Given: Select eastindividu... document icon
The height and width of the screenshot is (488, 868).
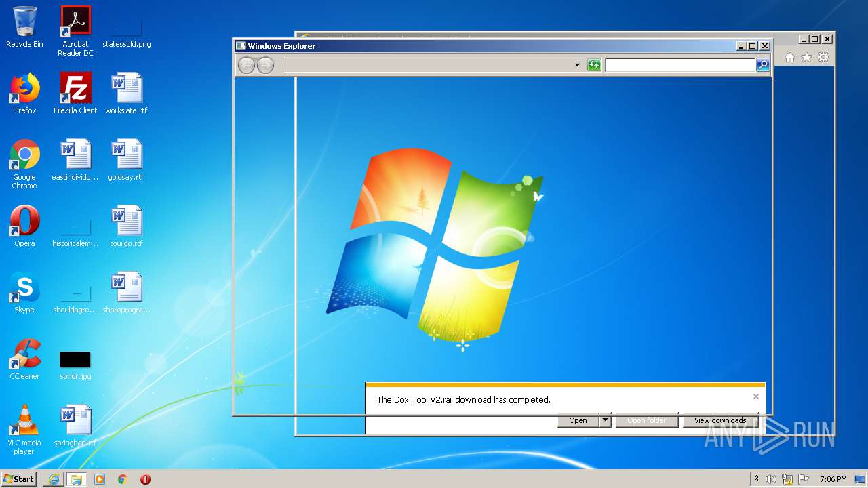Looking at the screenshot, I should [75, 160].
